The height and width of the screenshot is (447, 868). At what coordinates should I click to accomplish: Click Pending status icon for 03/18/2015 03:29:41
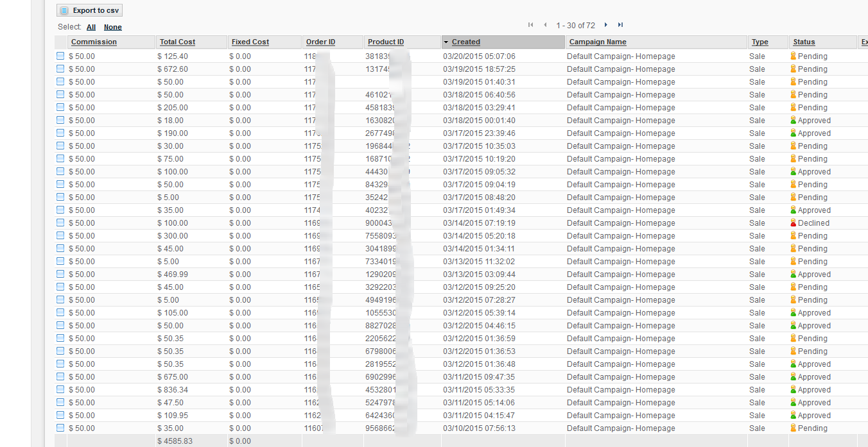point(793,107)
